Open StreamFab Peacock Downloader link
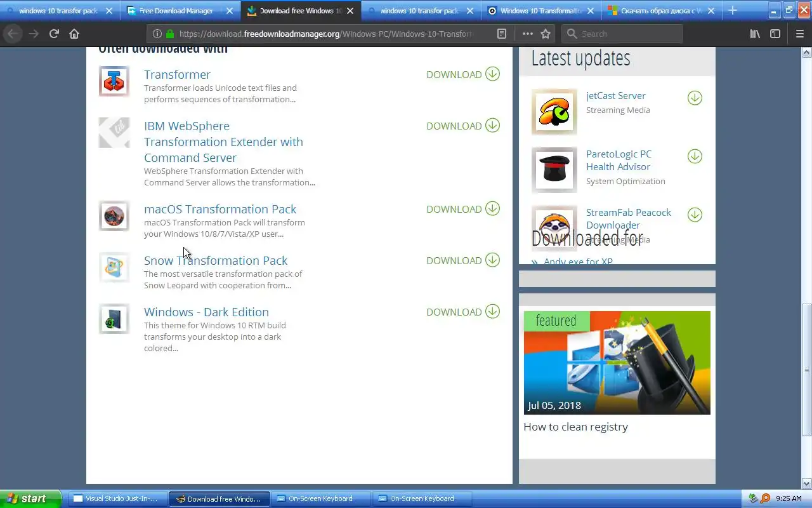 629,218
